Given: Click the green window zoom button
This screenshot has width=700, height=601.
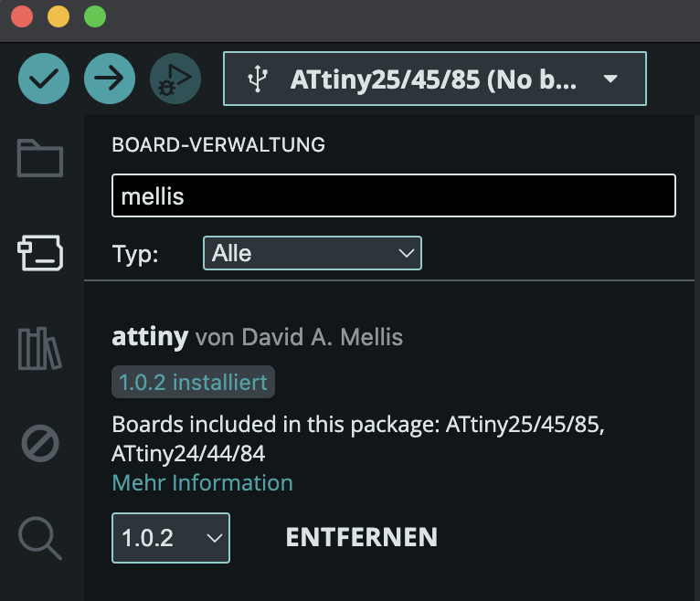Looking at the screenshot, I should tap(95, 16).
